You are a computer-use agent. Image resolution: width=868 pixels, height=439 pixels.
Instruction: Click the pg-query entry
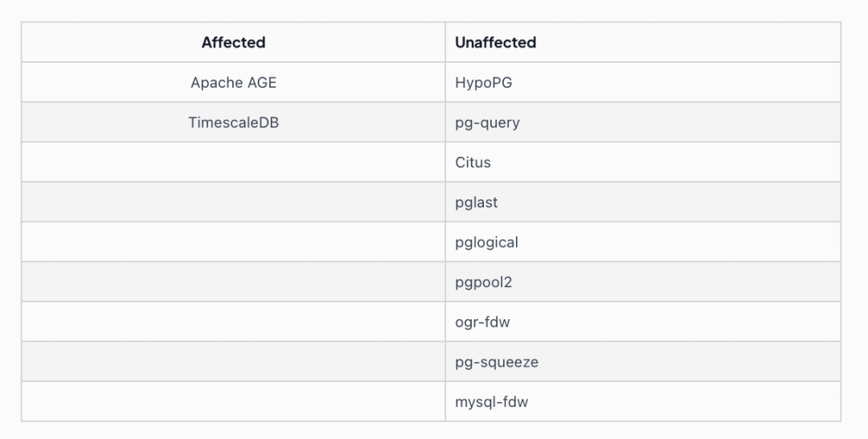pyautogui.click(x=643, y=121)
